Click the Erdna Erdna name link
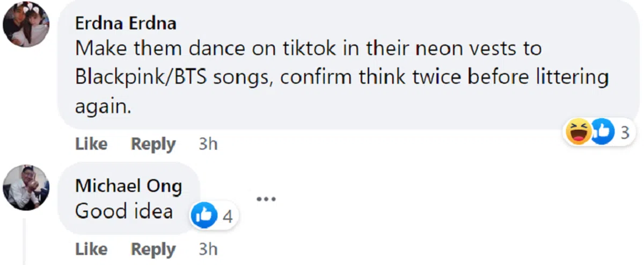The height and width of the screenshot is (265, 644). (x=126, y=24)
